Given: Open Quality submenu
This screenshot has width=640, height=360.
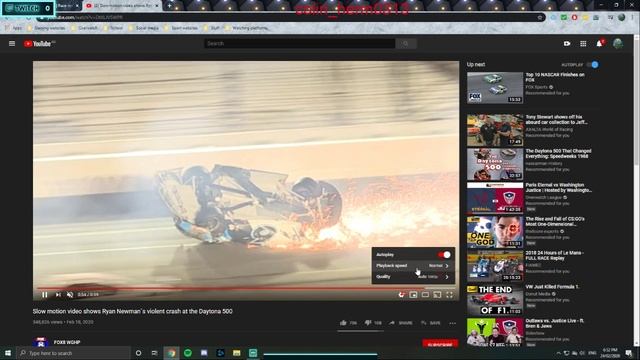Looking at the screenshot, I should point(413,277).
